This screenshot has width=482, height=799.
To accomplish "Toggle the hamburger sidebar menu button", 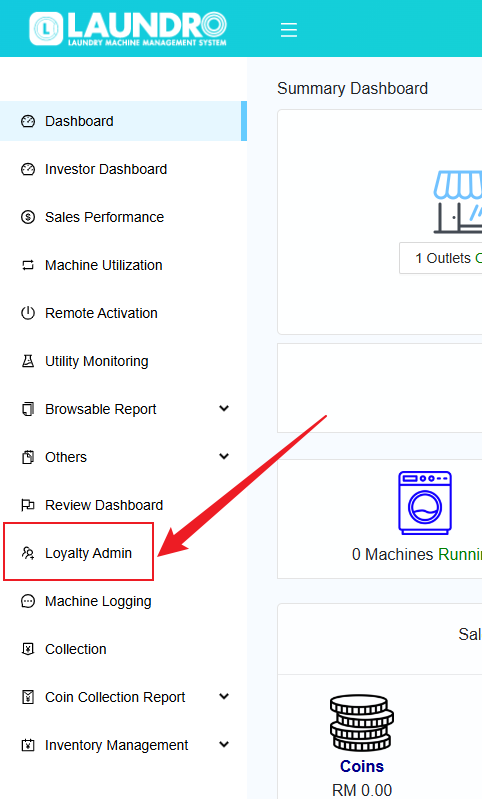I will (289, 30).
